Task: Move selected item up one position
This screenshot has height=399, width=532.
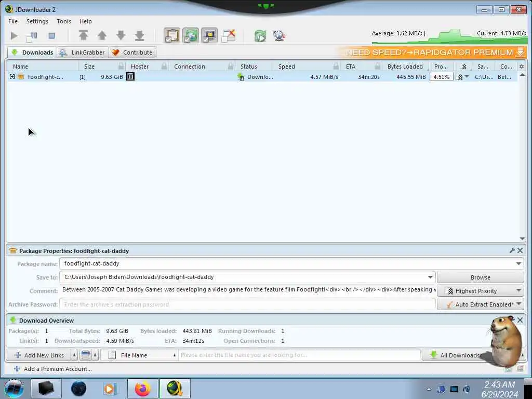Action: point(102,35)
